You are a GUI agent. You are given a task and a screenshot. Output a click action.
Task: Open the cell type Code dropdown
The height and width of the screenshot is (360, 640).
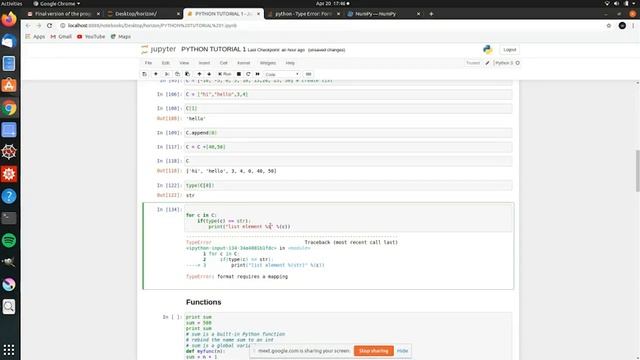[282, 74]
